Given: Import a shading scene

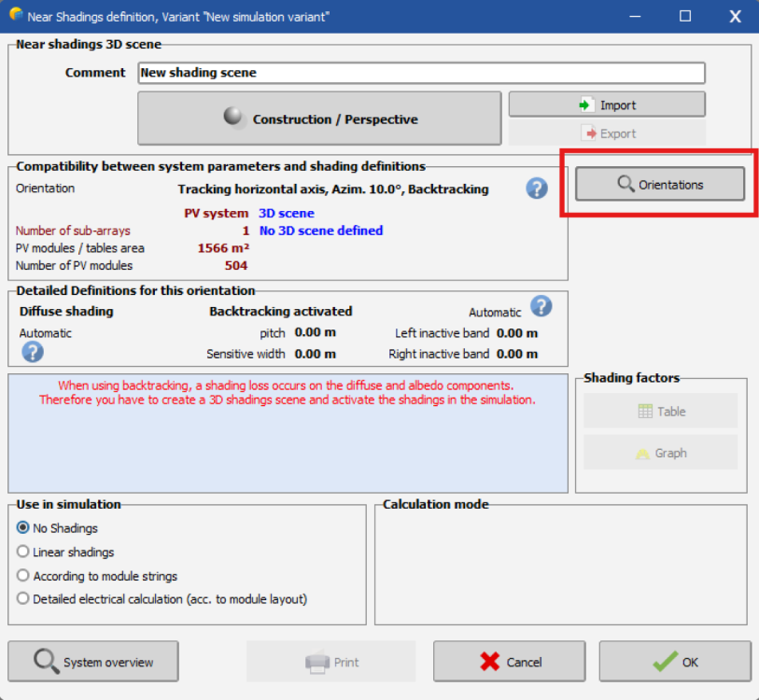Looking at the screenshot, I should (606, 105).
